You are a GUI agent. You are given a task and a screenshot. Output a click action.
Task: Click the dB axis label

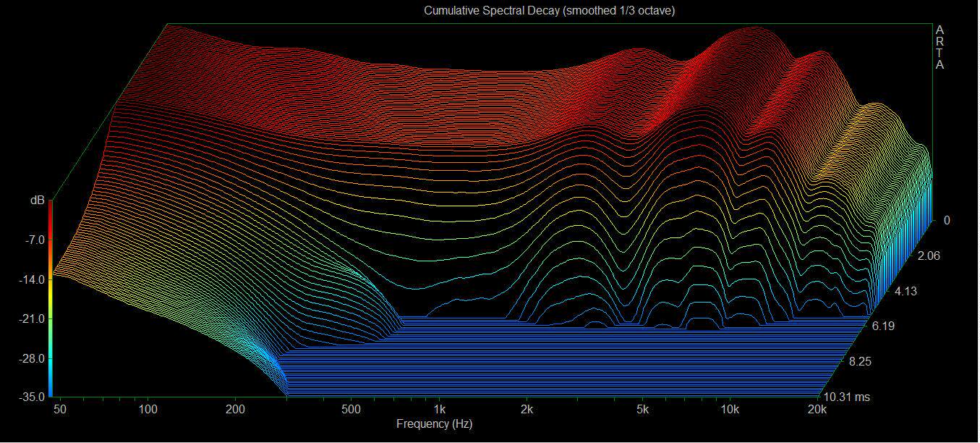(x=37, y=200)
